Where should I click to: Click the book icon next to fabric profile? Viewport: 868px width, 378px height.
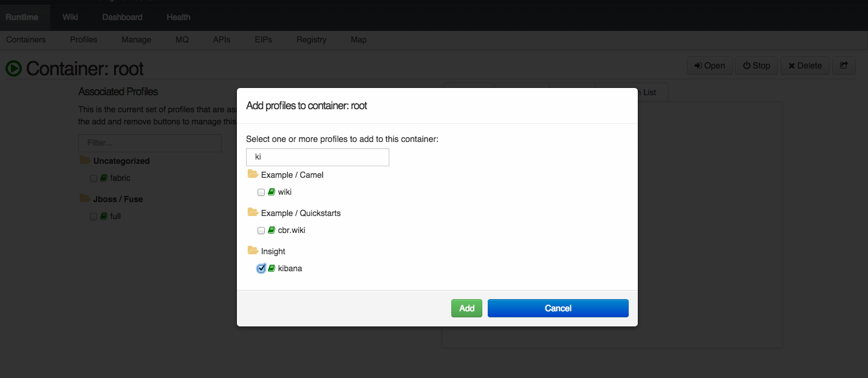(x=104, y=178)
